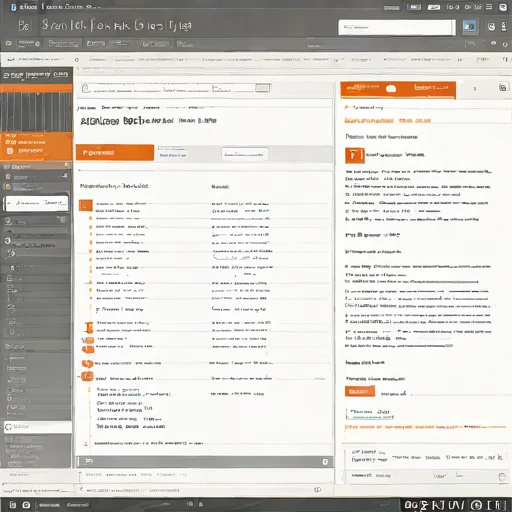The height and width of the screenshot is (512, 512).
Task: Click the white search row at sidebar bottom
Action: coord(38,427)
